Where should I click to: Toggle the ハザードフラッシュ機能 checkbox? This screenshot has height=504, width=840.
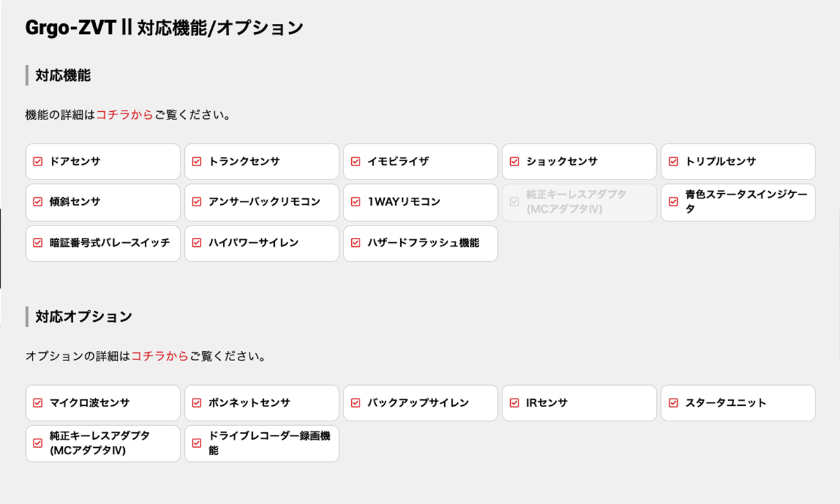point(356,243)
